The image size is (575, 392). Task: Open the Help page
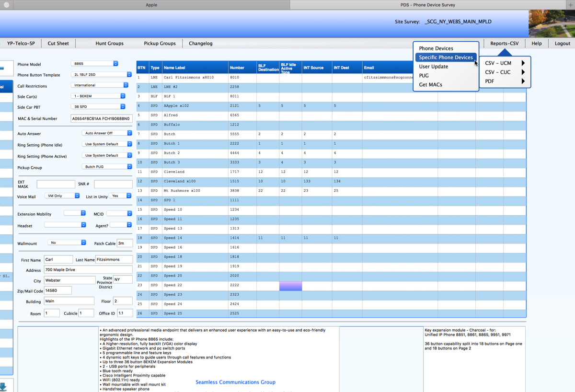537,43
